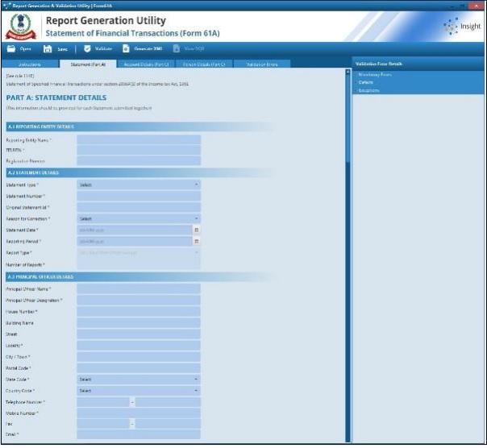Image resolution: width=487 pixels, height=448 pixels.
Task: Click the Principal Officer Name field
Action: (139, 288)
